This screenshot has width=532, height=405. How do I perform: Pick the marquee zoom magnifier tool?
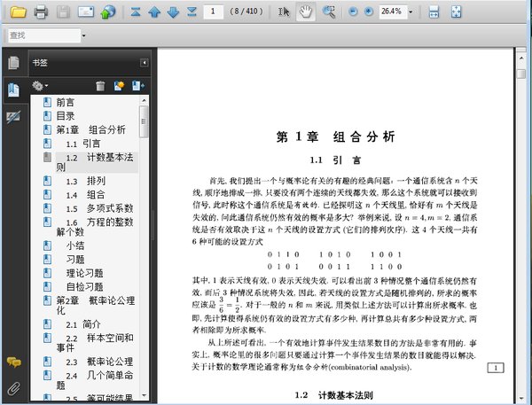click(x=328, y=12)
